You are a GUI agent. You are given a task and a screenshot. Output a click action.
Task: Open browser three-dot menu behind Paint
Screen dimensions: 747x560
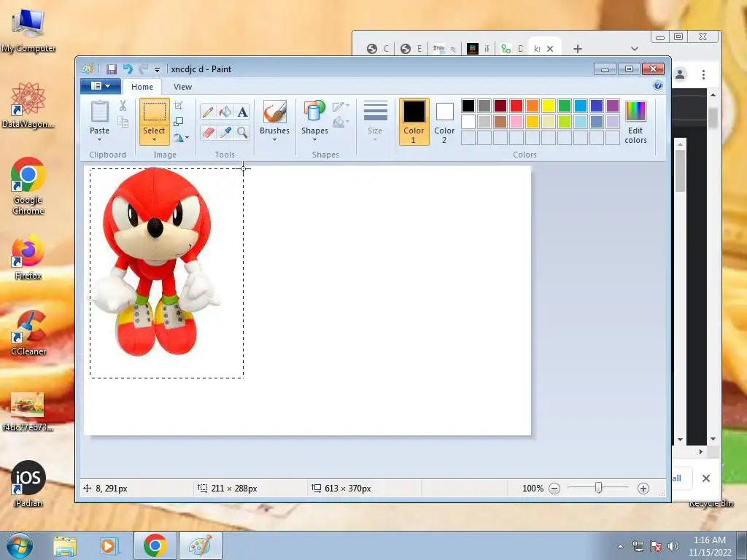(x=703, y=75)
